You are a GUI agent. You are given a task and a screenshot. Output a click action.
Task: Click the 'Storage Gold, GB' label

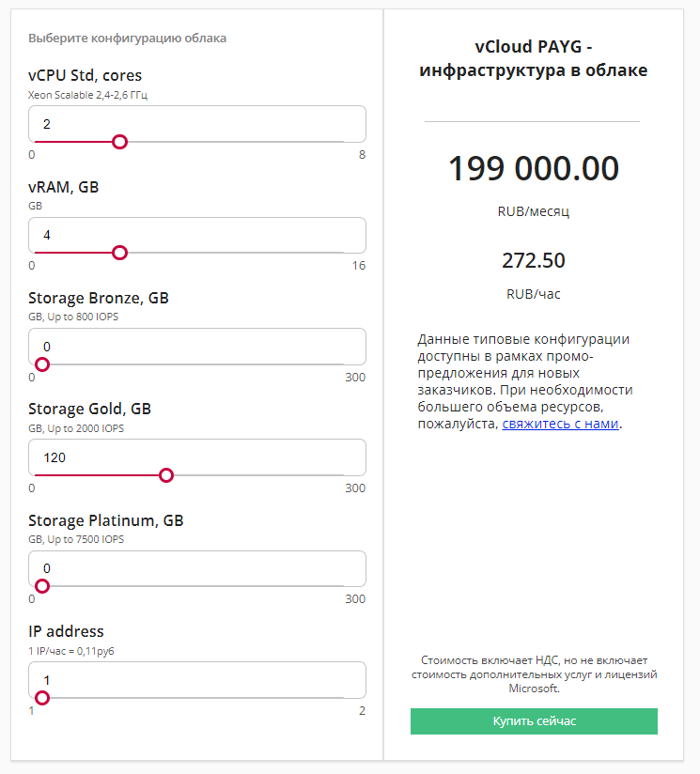[89, 409]
